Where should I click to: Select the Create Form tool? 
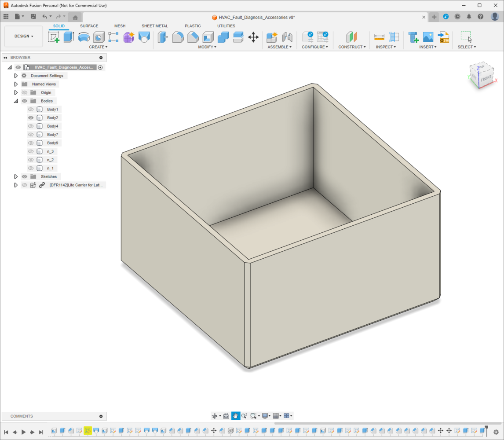(x=128, y=37)
